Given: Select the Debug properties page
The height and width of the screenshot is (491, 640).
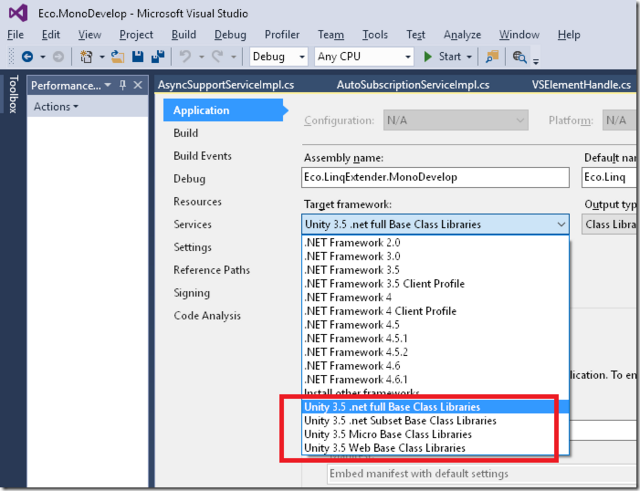Looking at the screenshot, I should point(189,179).
